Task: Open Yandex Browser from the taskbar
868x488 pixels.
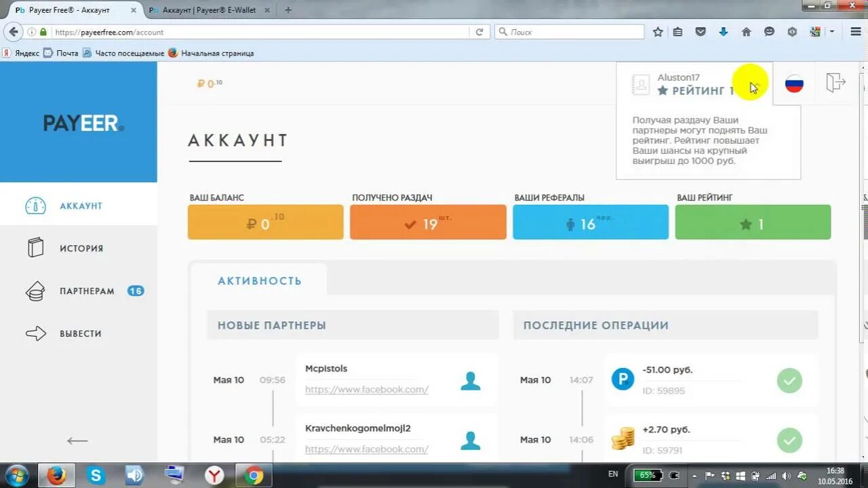Action: point(214,476)
